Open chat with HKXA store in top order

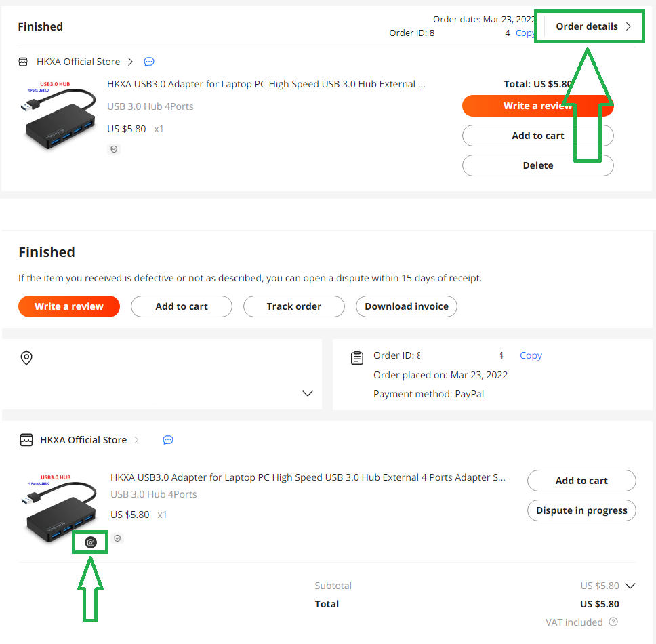pos(149,62)
